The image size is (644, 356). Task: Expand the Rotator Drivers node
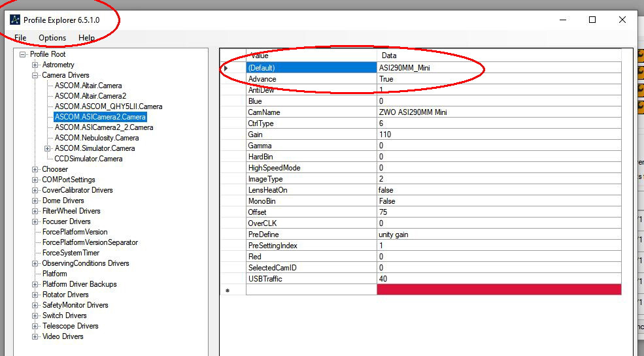click(x=35, y=295)
